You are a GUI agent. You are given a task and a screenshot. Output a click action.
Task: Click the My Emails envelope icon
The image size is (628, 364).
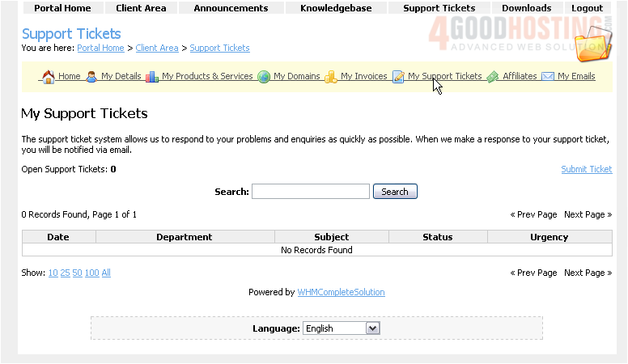pyautogui.click(x=548, y=77)
